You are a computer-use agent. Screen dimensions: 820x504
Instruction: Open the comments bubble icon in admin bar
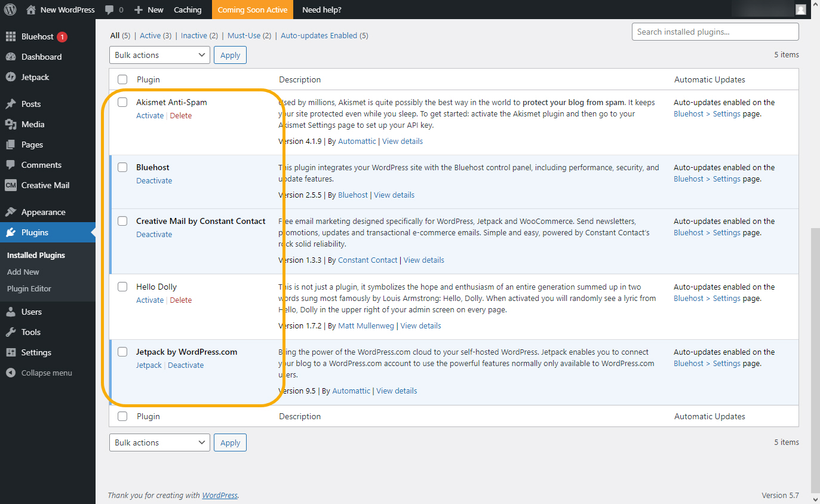[109, 10]
